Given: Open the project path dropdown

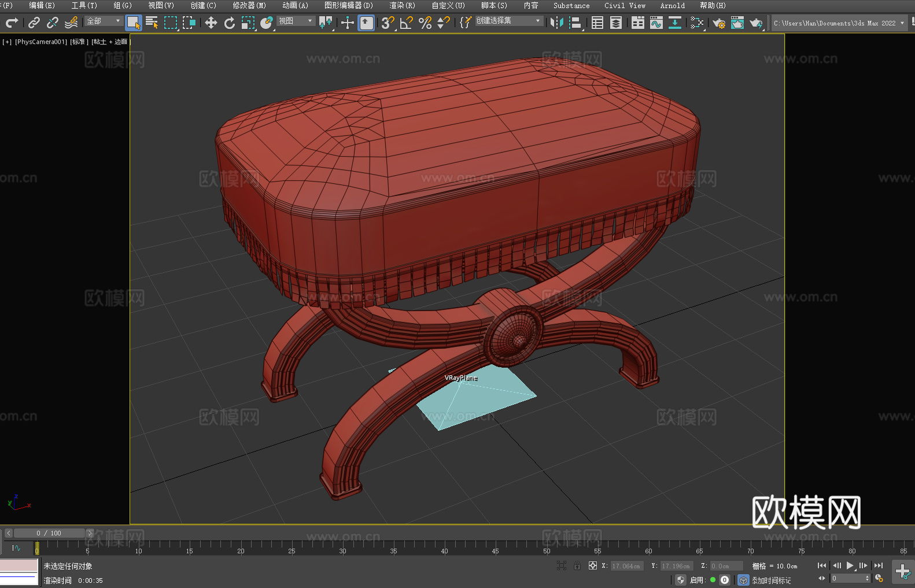Looking at the screenshot, I should click(839, 23).
